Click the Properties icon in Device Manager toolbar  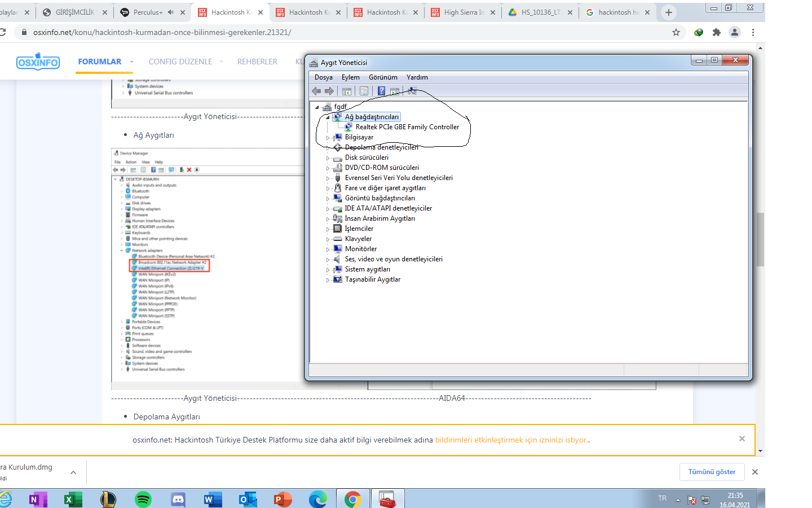click(x=364, y=91)
